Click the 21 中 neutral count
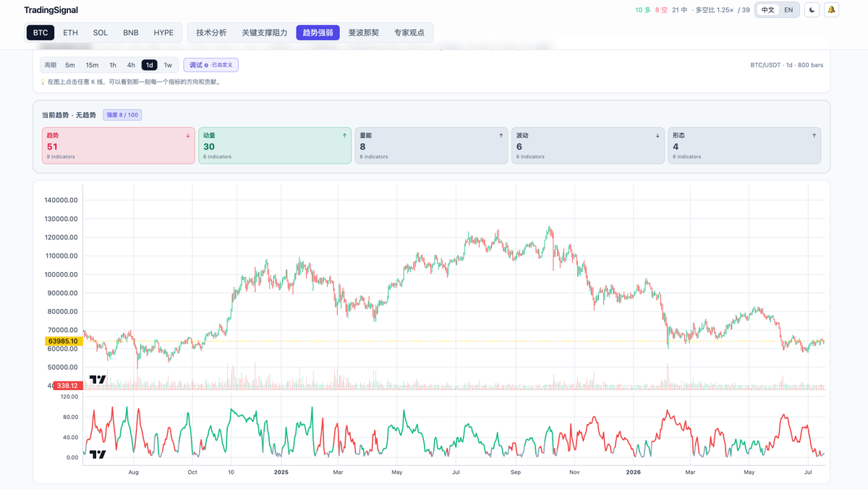 tap(680, 10)
